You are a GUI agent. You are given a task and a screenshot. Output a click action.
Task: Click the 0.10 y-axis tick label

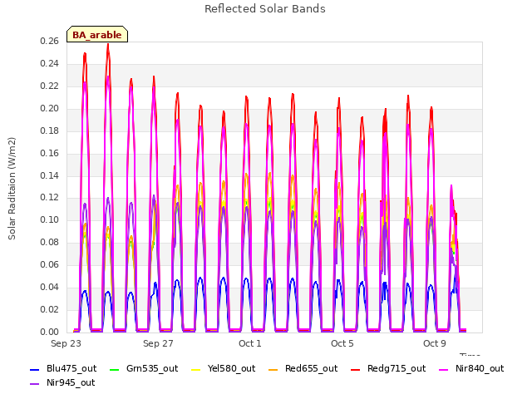[49, 219]
